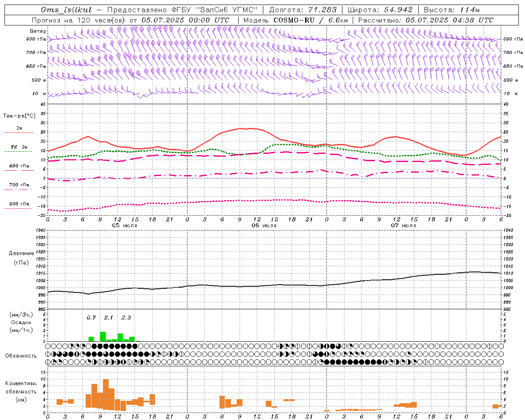Click the (км) convective cloud unit label

[x=21, y=399]
